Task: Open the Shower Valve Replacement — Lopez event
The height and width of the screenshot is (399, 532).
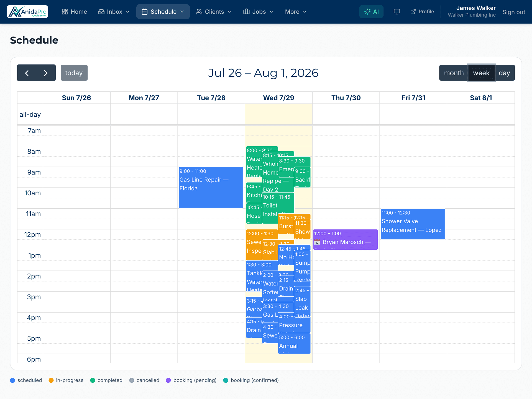Action: point(413,224)
